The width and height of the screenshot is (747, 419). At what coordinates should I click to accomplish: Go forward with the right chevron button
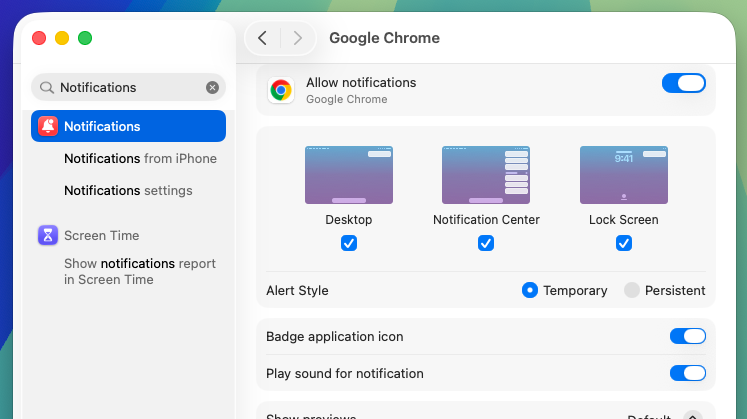[298, 38]
